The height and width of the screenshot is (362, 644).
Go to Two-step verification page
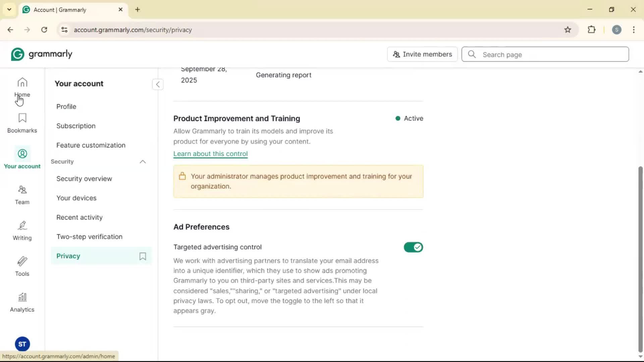89,237
